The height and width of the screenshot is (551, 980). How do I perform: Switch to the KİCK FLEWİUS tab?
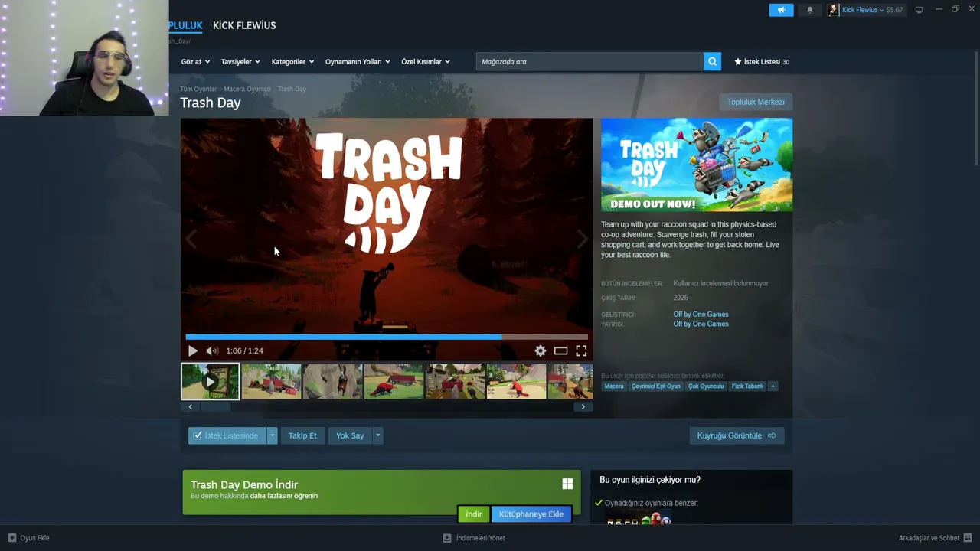click(244, 25)
